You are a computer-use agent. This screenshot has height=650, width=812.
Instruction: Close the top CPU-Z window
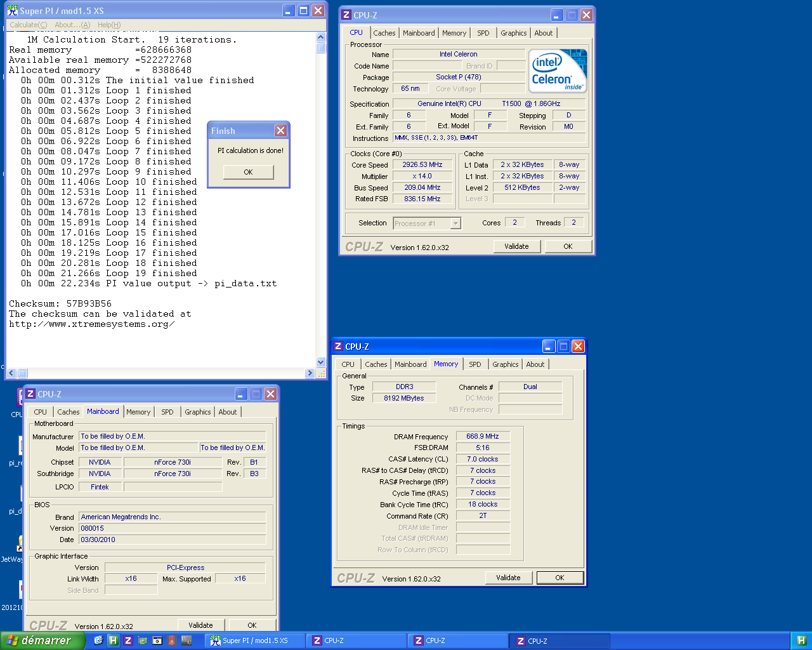[x=586, y=15]
